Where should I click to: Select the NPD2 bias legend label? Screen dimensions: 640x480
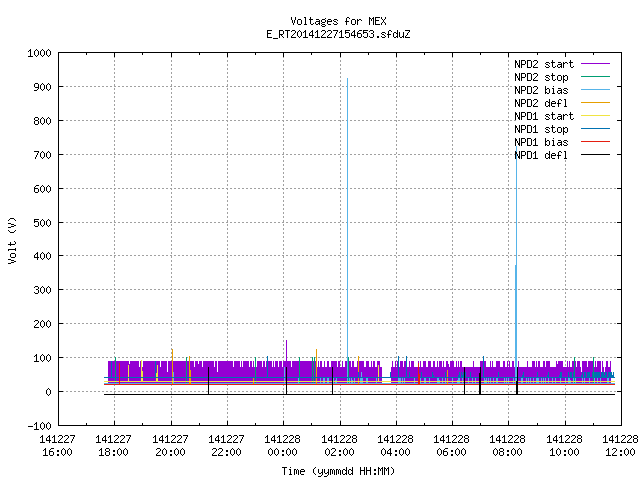(x=541, y=90)
